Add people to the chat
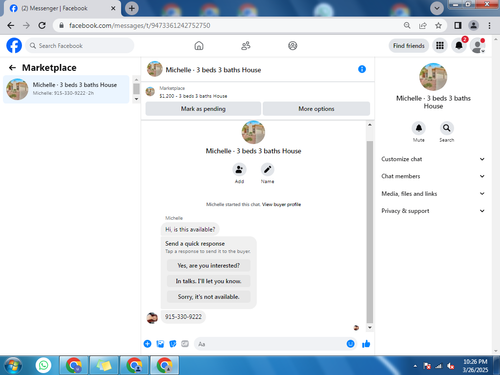This screenshot has height=375, width=500. click(x=239, y=170)
